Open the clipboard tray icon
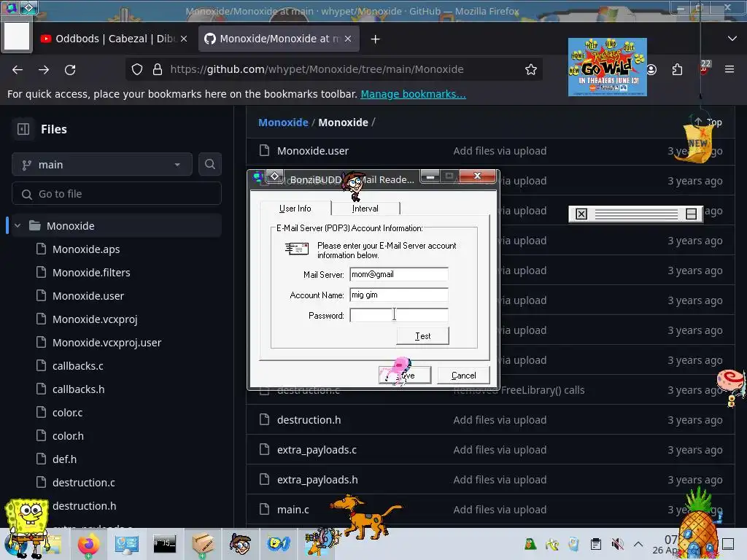Image resolution: width=747 pixels, height=560 pixels. click(595, 544)
